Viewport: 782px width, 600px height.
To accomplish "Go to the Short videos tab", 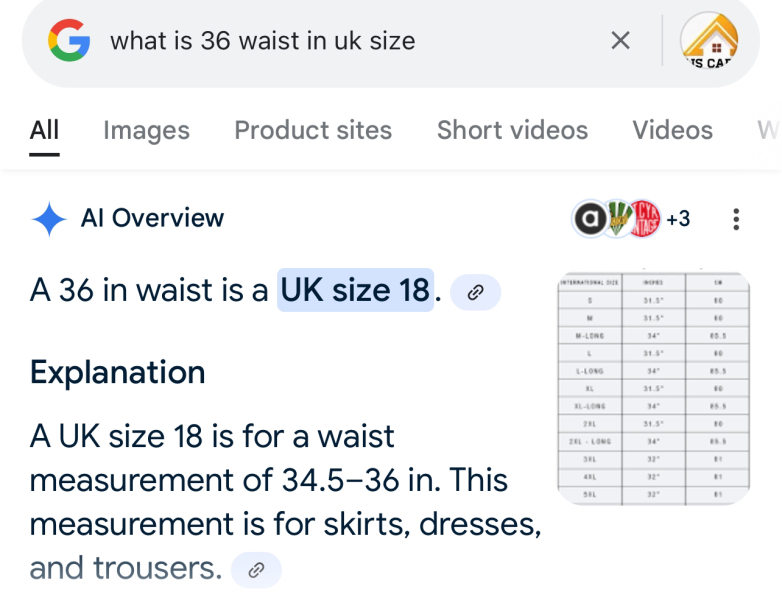I will coord(512,131).
